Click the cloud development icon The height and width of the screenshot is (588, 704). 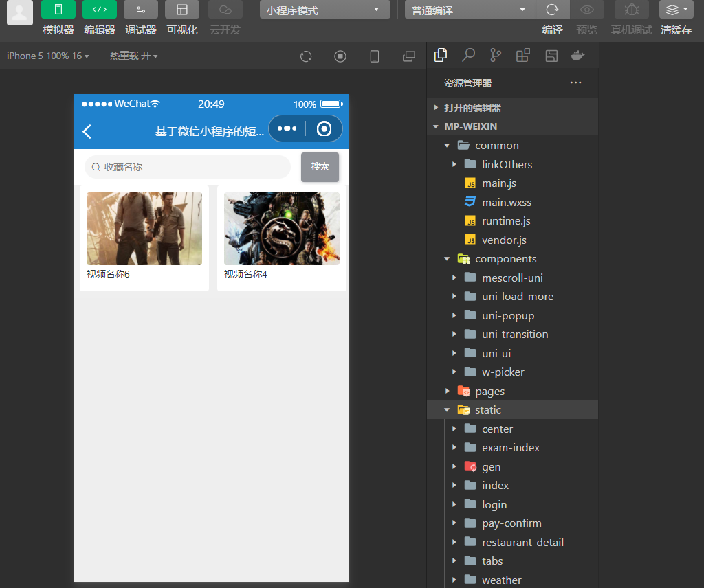point(225,10)
